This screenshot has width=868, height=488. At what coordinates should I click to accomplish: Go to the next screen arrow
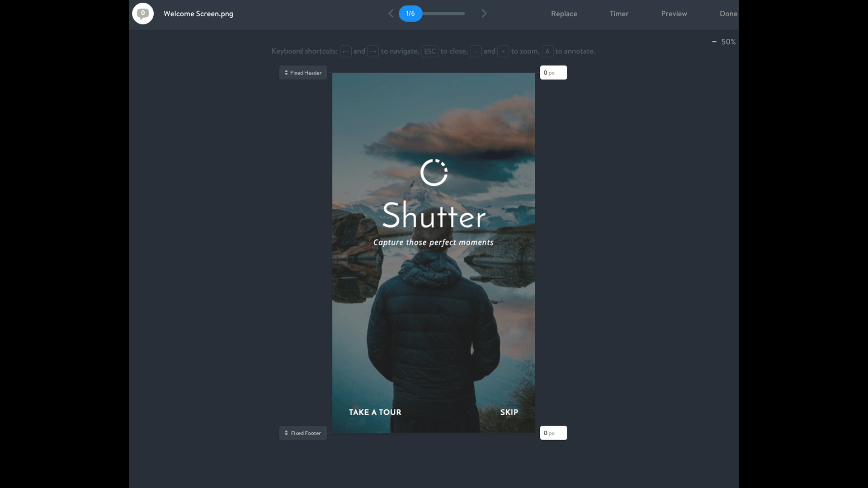tap(484, 14)
